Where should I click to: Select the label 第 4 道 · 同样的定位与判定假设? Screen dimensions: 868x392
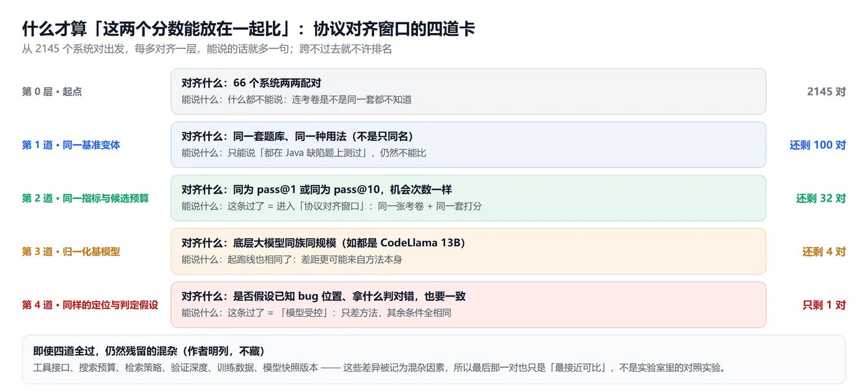point(91,305)
